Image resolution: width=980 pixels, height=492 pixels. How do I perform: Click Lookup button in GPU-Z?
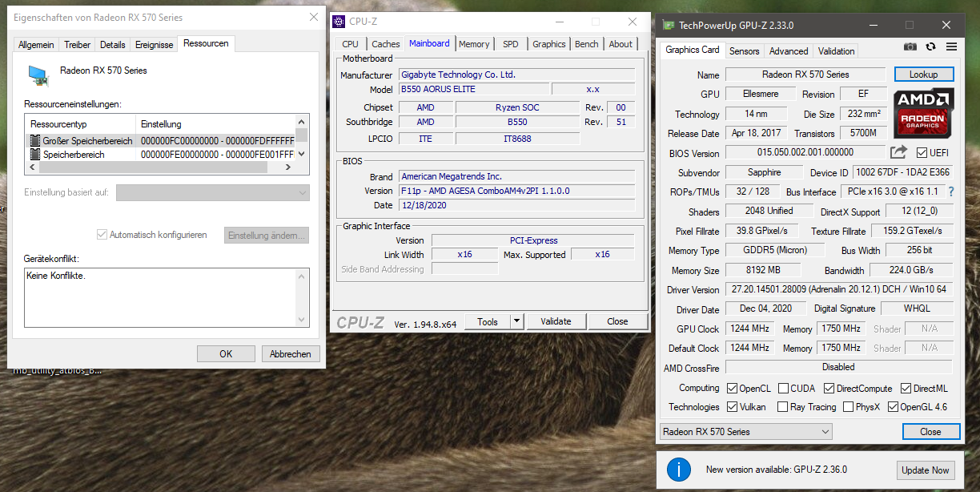click(923, 75)
